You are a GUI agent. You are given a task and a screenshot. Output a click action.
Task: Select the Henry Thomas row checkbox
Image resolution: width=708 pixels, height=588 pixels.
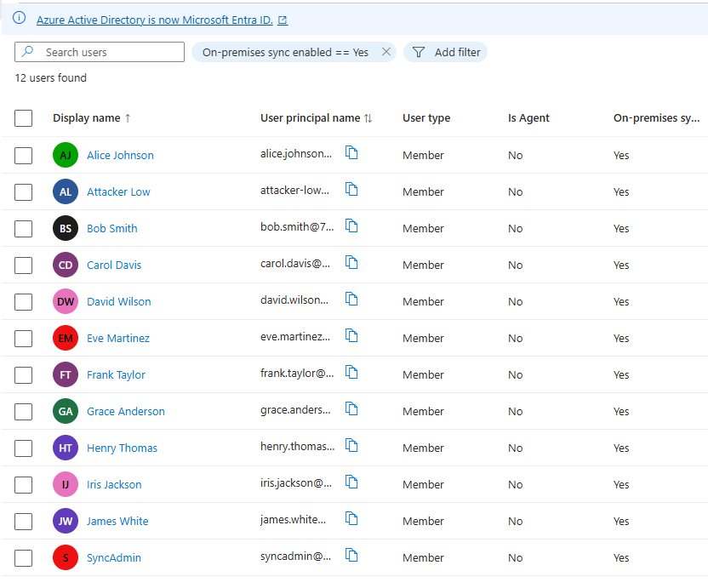[x=24, y=448]
